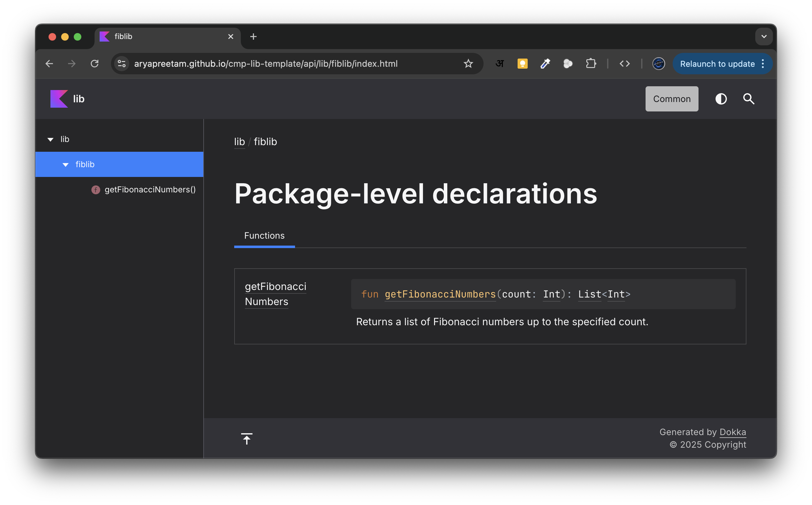Click the lib breadcrumb link

(x=239, y=142)
